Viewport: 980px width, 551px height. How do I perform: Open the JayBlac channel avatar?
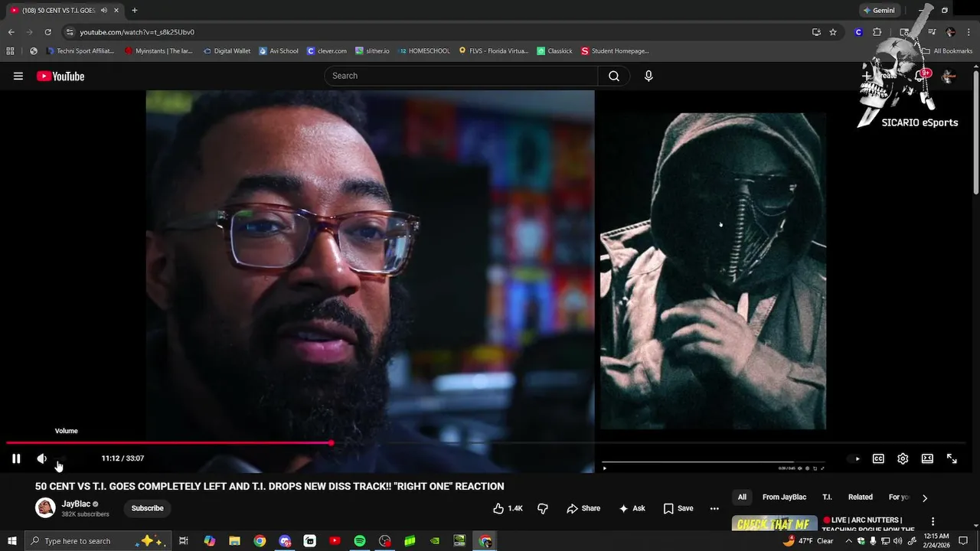click(x=45, y=507)
